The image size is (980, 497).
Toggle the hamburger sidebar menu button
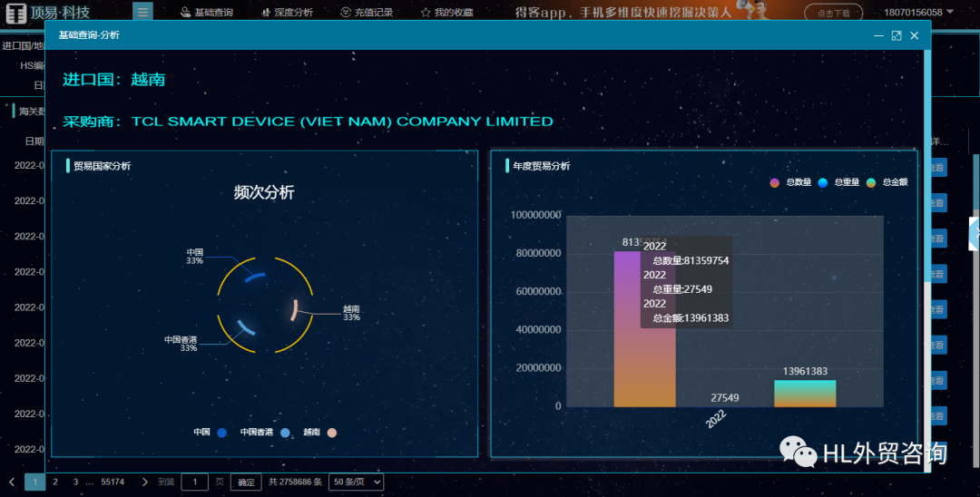[x=142, y=12]
